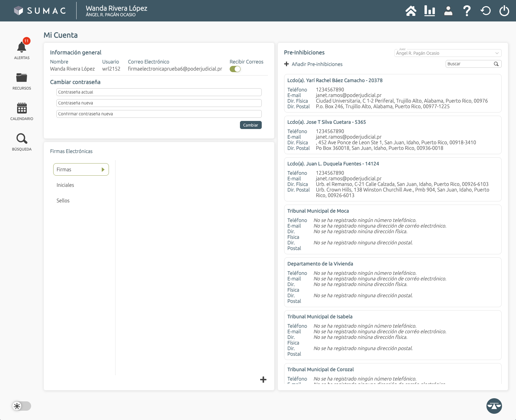Screen dimensions: 516x420
Task: Expand the Juez dropdown selector
Action: coord(448,53)
